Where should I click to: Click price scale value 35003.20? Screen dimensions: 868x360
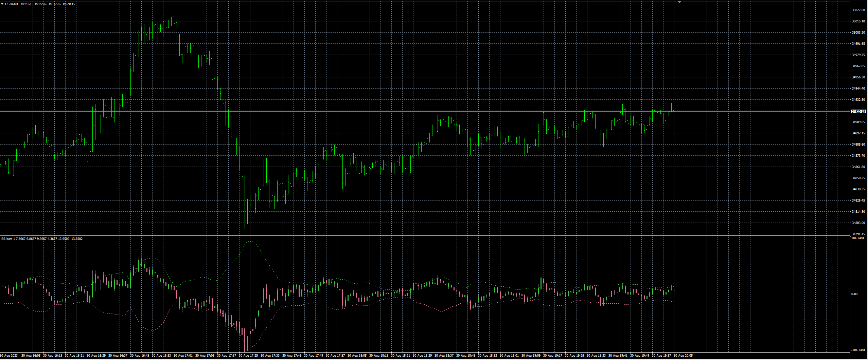point(858,33)
